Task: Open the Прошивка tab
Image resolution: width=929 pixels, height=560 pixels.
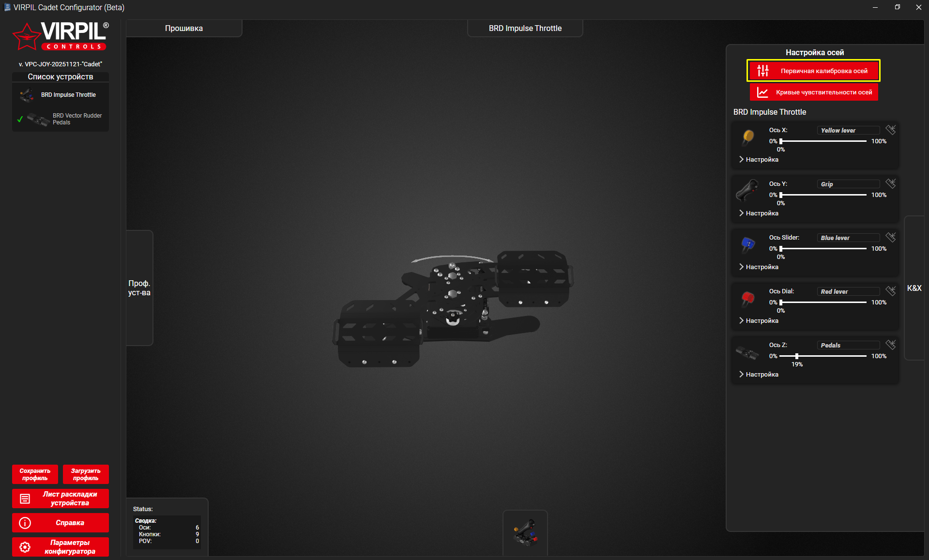Action: (184, 29)
